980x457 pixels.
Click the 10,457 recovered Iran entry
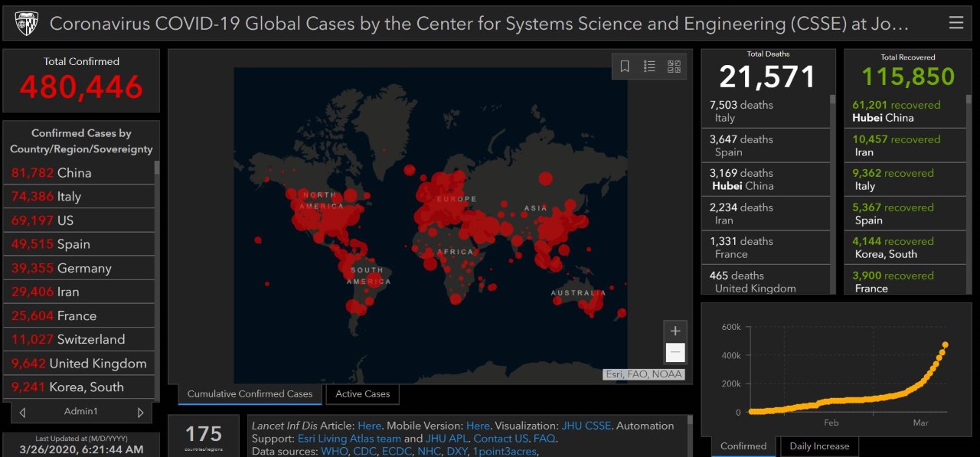[905, 145]
